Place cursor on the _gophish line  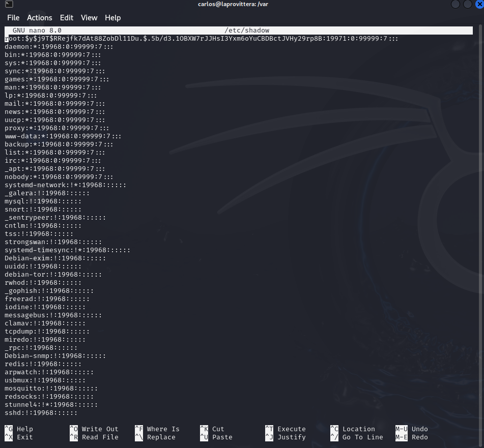pos(49,291)
